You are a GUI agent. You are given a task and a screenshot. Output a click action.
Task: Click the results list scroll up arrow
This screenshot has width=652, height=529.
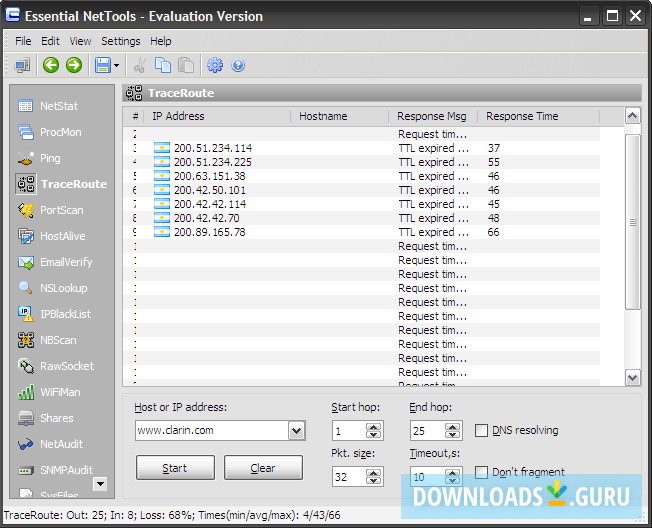[x=633, y=116]
